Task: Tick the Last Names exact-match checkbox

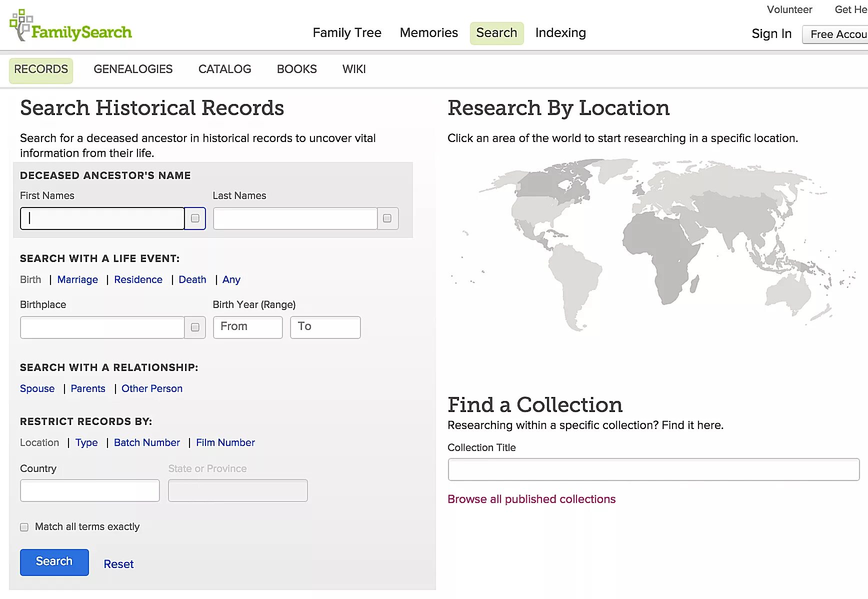Action: point(387,218)
